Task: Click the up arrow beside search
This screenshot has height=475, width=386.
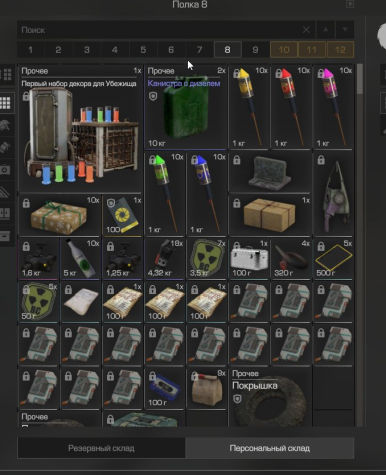Action: coord(325,30)
